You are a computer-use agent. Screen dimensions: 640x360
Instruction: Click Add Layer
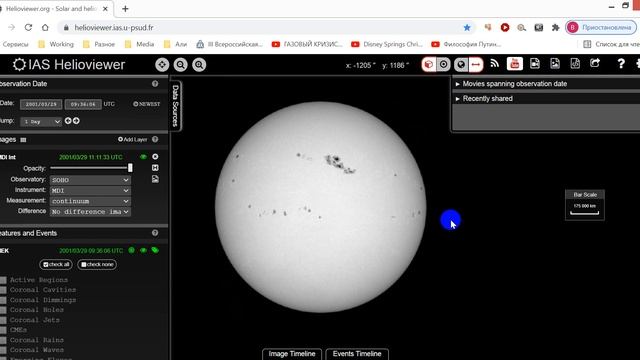click(132, 140)
